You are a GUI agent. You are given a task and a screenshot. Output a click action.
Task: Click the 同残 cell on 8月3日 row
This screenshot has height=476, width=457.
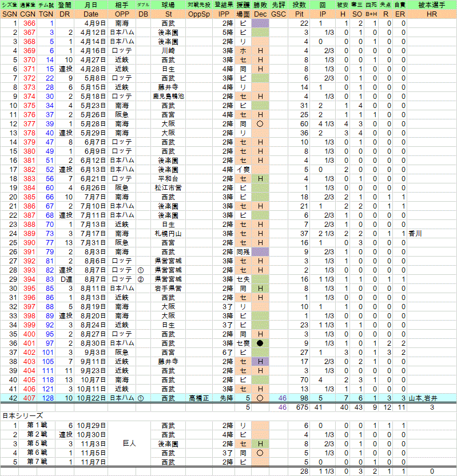[x=244, y=252]
